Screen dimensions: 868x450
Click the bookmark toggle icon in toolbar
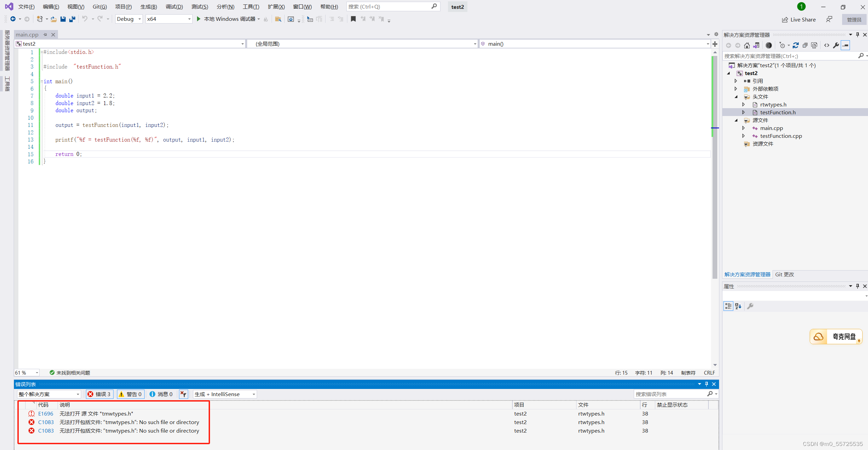click(353, 19)
